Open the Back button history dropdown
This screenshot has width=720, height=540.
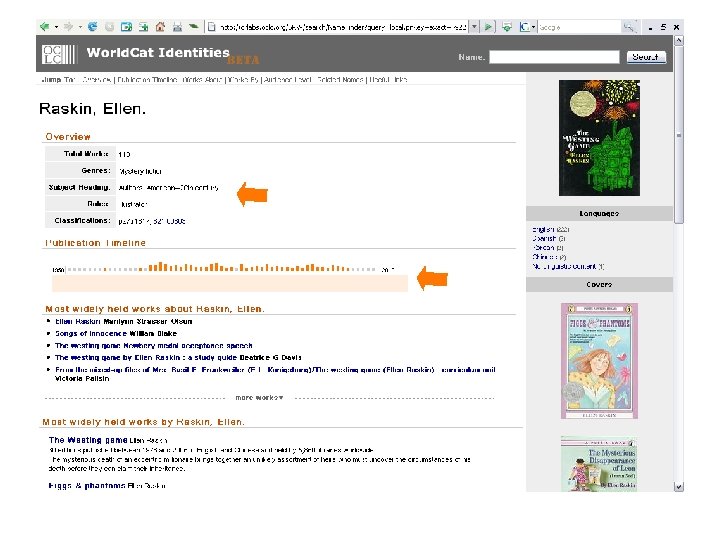(x=56, y=27)
